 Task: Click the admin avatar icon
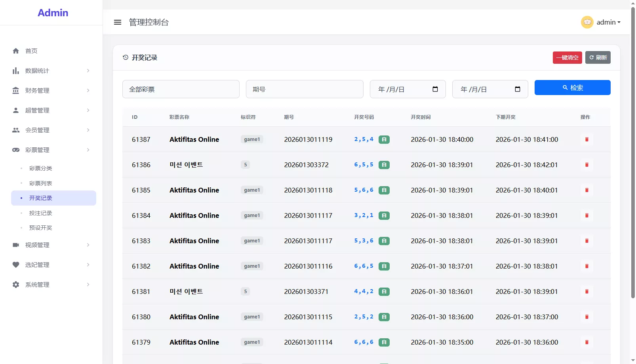pyautogui.click(x=587, y=22)
